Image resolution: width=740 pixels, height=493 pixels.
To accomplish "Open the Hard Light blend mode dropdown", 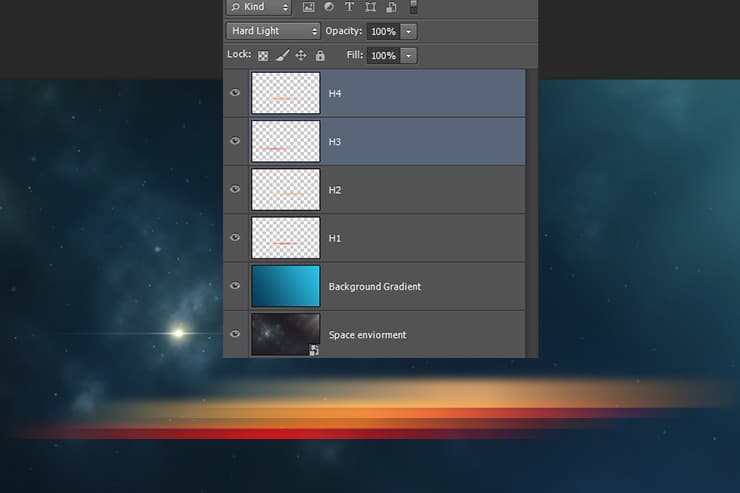I will pos(273,31).
